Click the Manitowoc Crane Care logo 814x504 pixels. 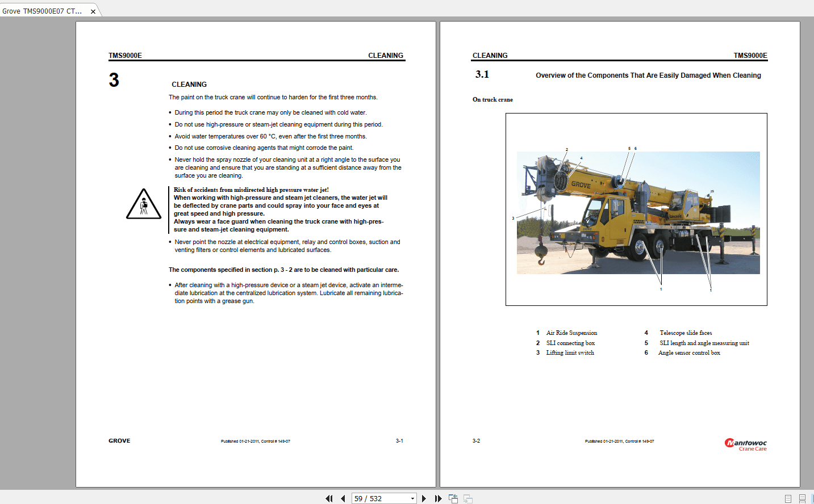coord(745,445)
